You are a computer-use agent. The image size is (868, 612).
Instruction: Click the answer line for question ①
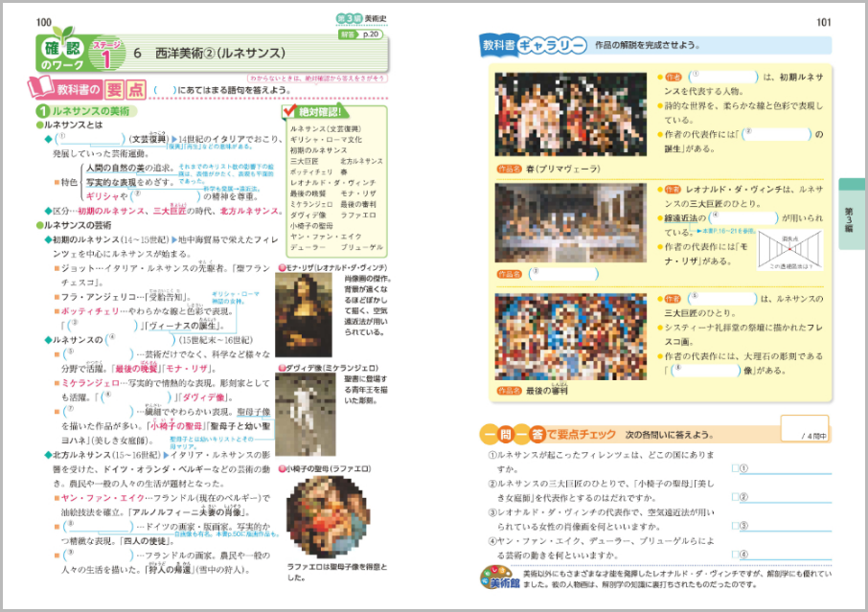click(x=786, y=468)
